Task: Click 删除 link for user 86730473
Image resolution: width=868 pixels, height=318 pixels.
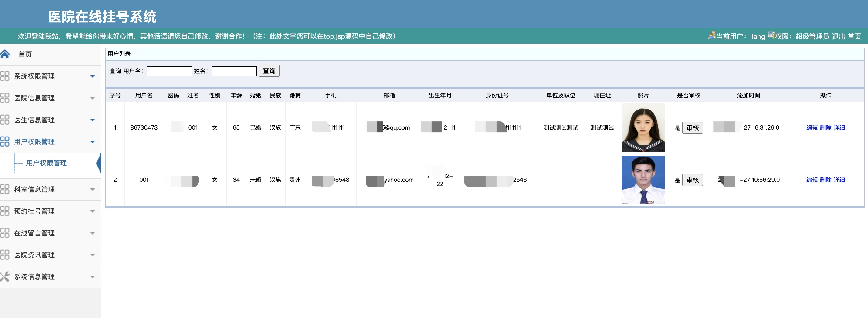Action: pyautogui.click(x=826, y=128)
